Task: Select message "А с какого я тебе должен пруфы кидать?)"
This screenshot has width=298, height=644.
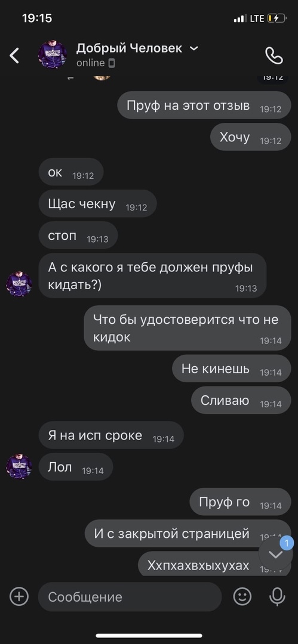Action: click(x=152, y=275)
